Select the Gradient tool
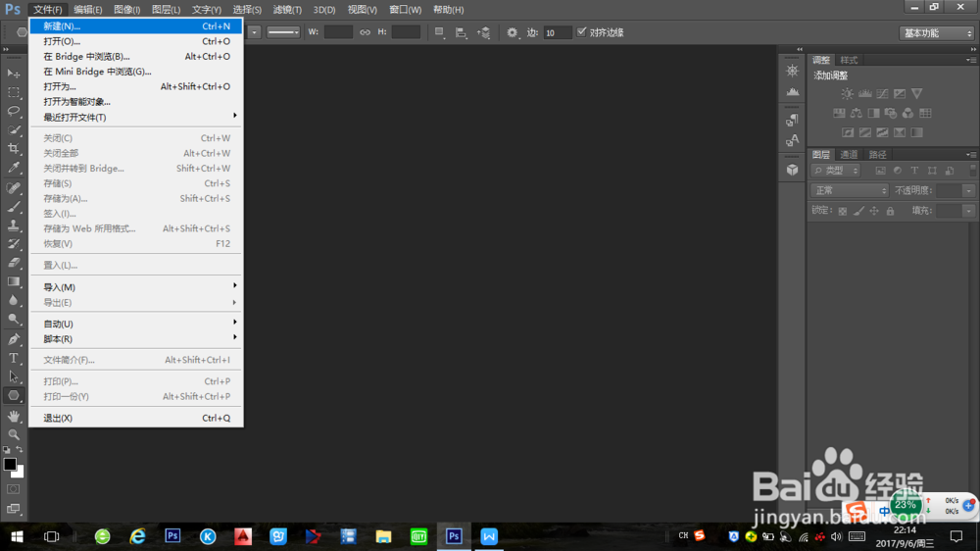The image size is (980, 551). pyautogui.click(x=13, y=282)
